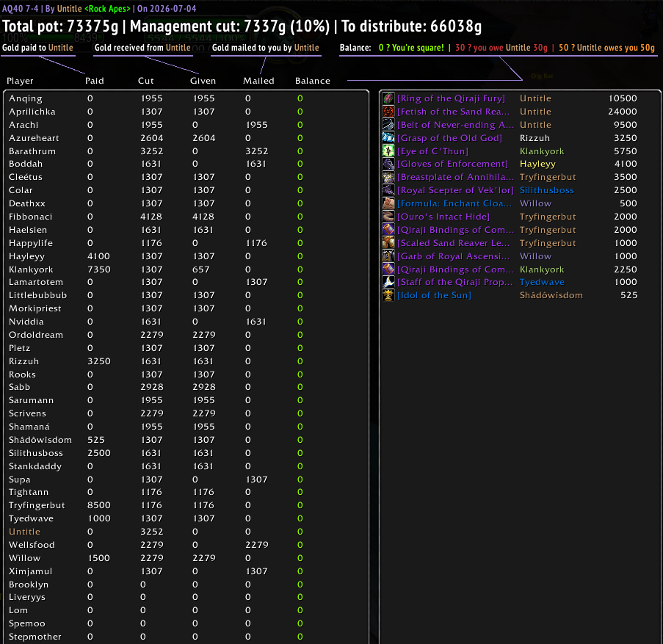
Task: Click the Paid column header
Action: coord(95,81)
